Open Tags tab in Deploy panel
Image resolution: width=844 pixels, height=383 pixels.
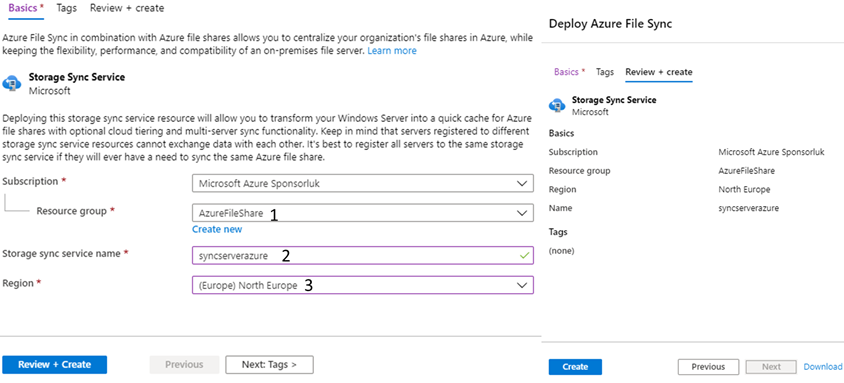pos(605,72)
